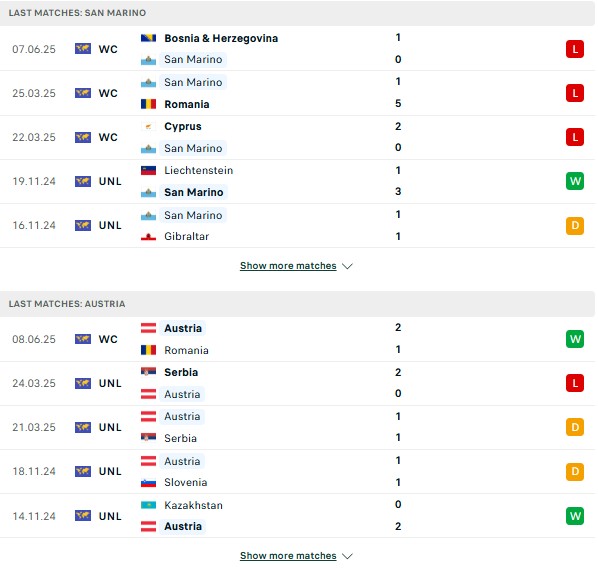Click the red L badge for Serbia match
This screenshot has height=572, width=598.
575,383
